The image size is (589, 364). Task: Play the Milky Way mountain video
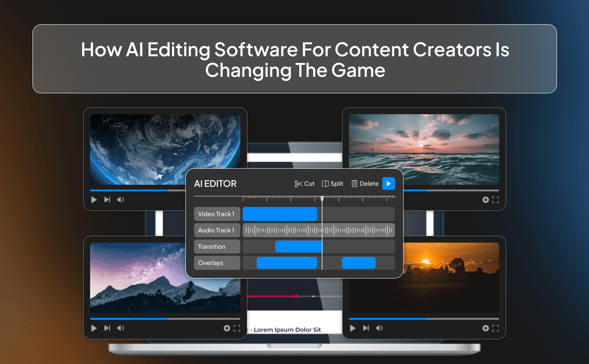pyautogui.click(x=94, y=328)
